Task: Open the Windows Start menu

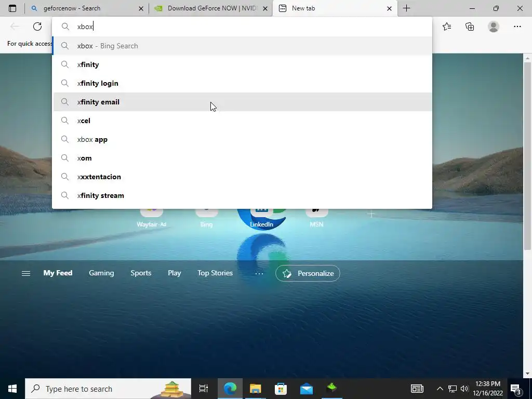Action: pyautogui.click(x=12, y=389)
